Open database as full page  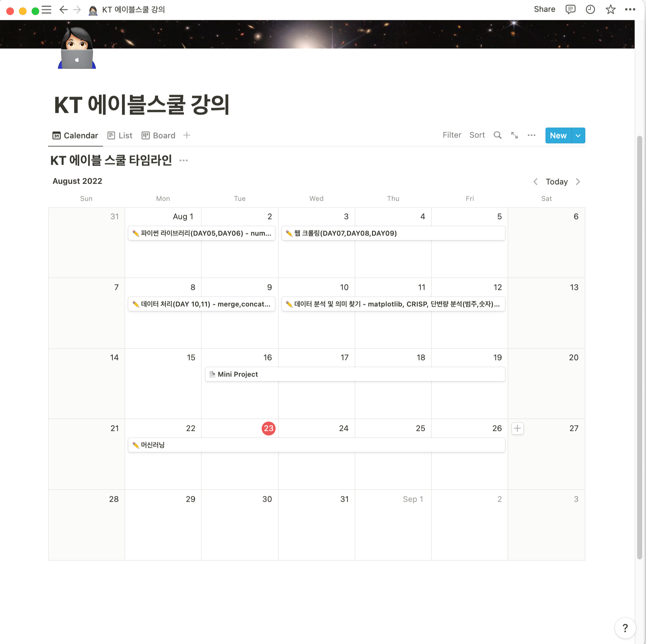pyautogui.click(x=514, y=135)
